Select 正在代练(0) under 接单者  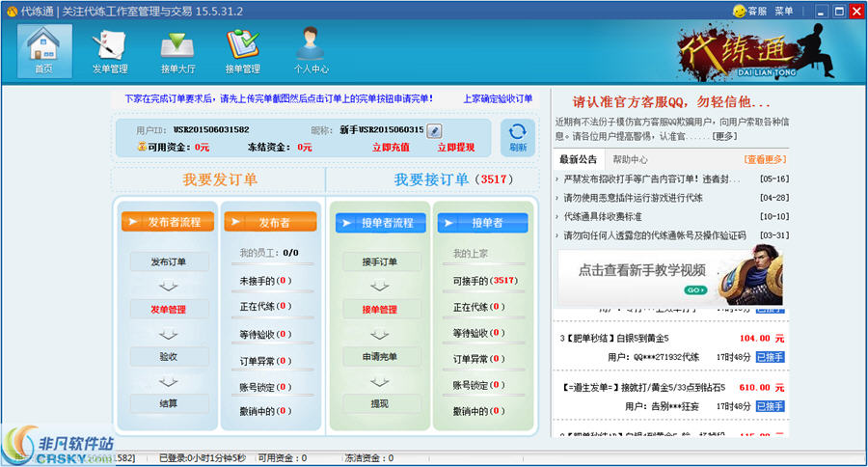[479, 306]
